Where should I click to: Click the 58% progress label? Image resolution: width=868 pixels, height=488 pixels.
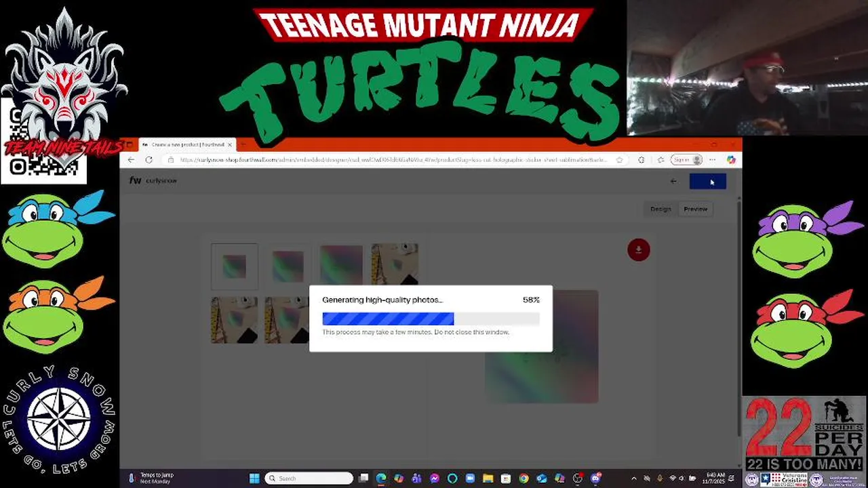pos(531,300)
